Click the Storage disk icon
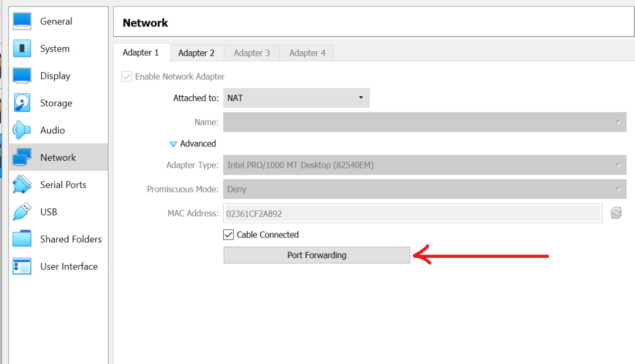The width and height of the screenshot is (635, 364). coord(22,103)
